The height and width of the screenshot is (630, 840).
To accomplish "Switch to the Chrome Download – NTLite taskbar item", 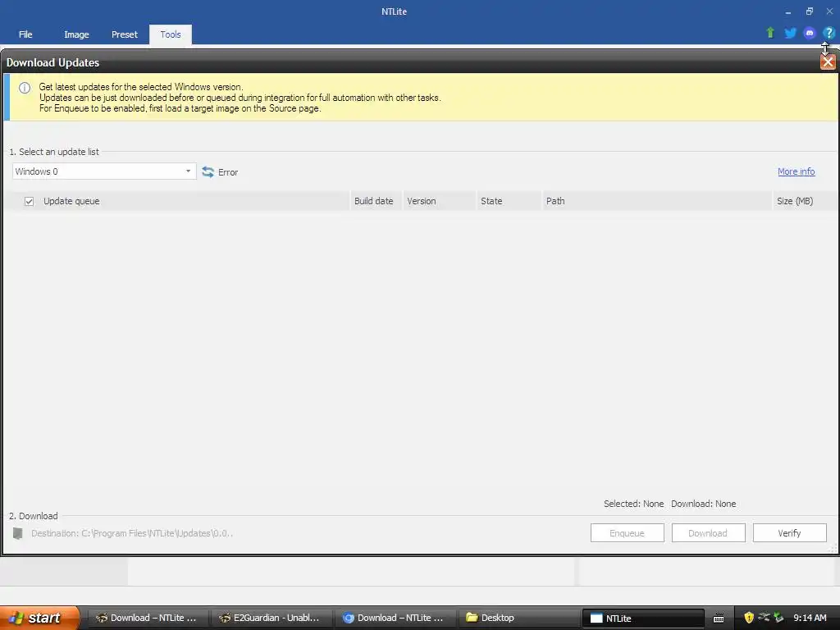I will point(395,618).
